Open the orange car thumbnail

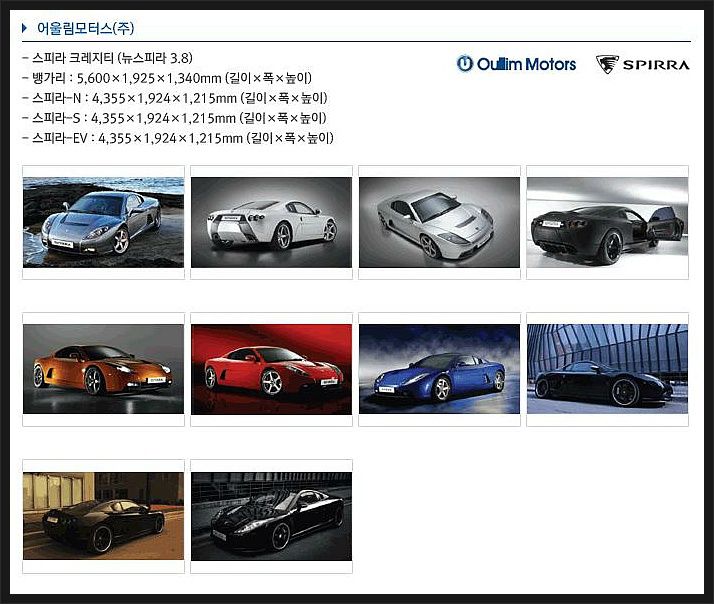(103, 369)
